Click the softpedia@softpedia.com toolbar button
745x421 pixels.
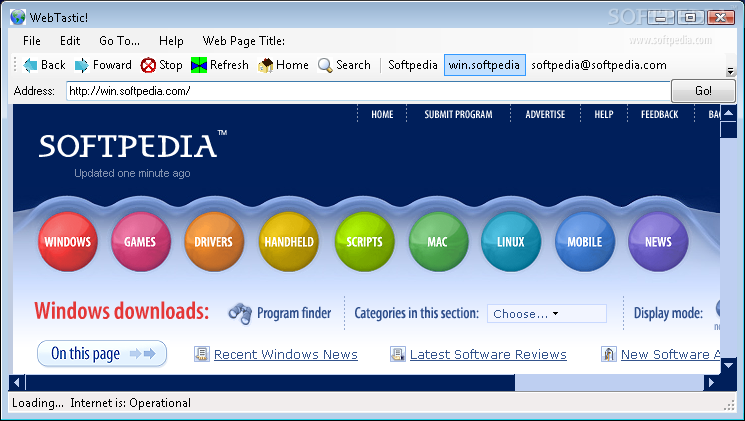pos(599,65)
